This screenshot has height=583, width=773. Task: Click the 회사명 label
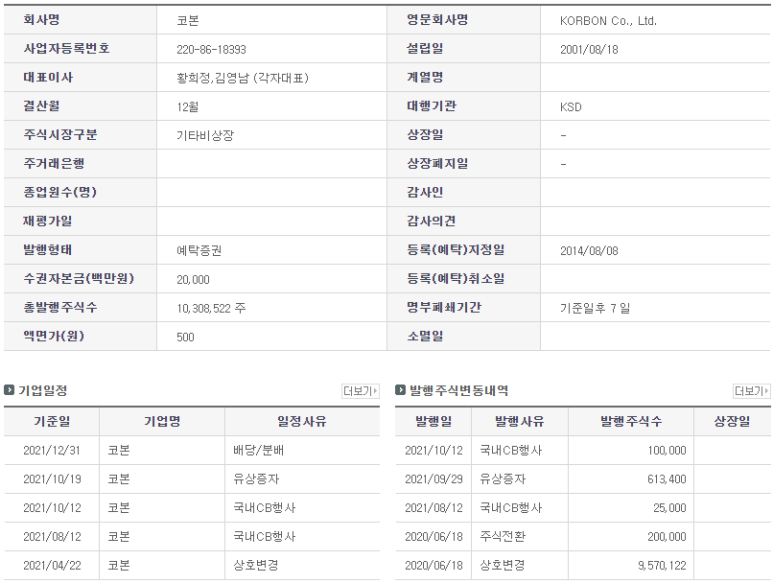point(42,20)
